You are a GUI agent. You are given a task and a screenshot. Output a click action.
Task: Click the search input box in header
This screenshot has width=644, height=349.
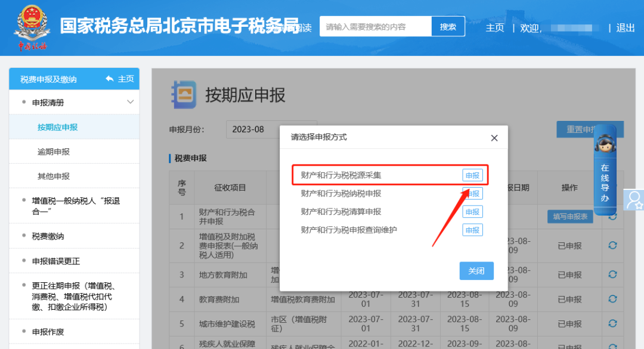(x=376, y=27)
